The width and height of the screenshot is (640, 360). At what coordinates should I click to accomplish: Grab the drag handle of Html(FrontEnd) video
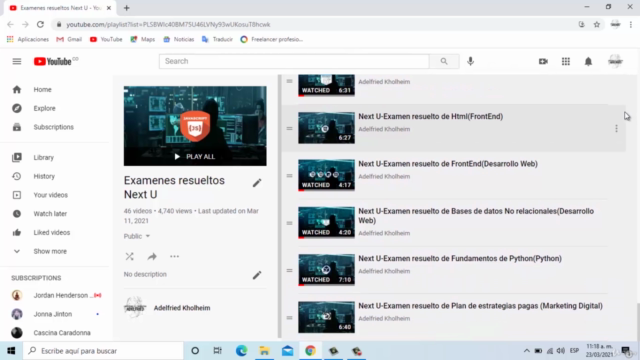(x=289, y=129)
